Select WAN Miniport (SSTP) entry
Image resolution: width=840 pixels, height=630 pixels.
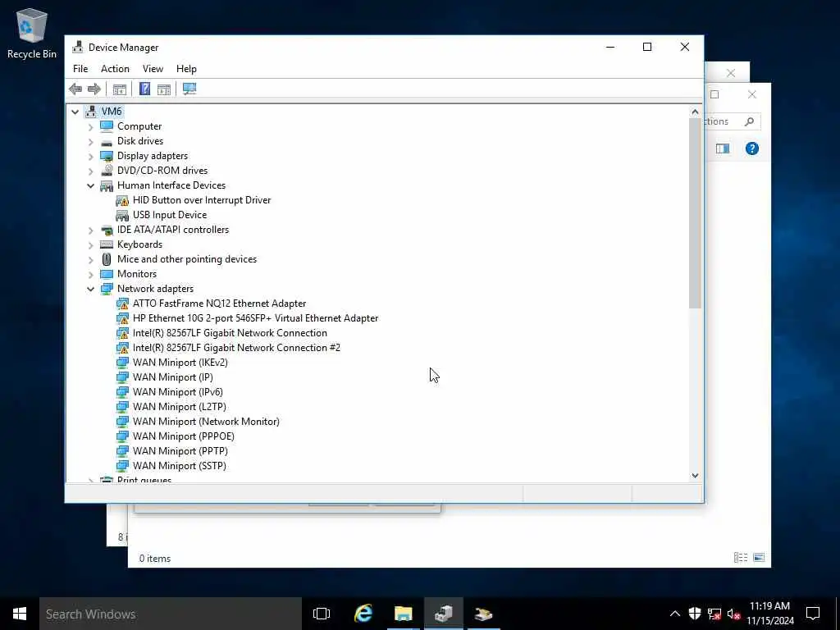pyautogui.click(x=180, y=466)
